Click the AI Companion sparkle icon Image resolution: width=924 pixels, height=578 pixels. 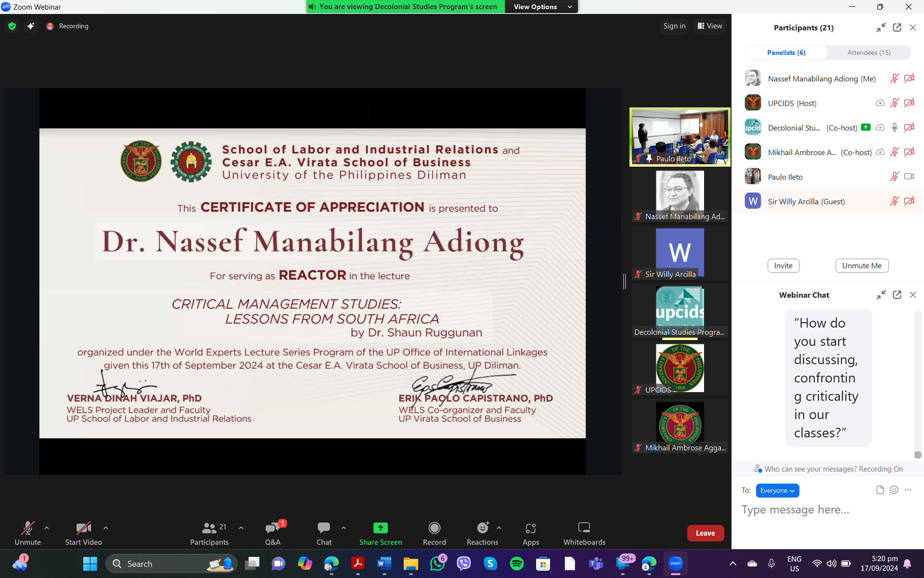tap(31, 26)
